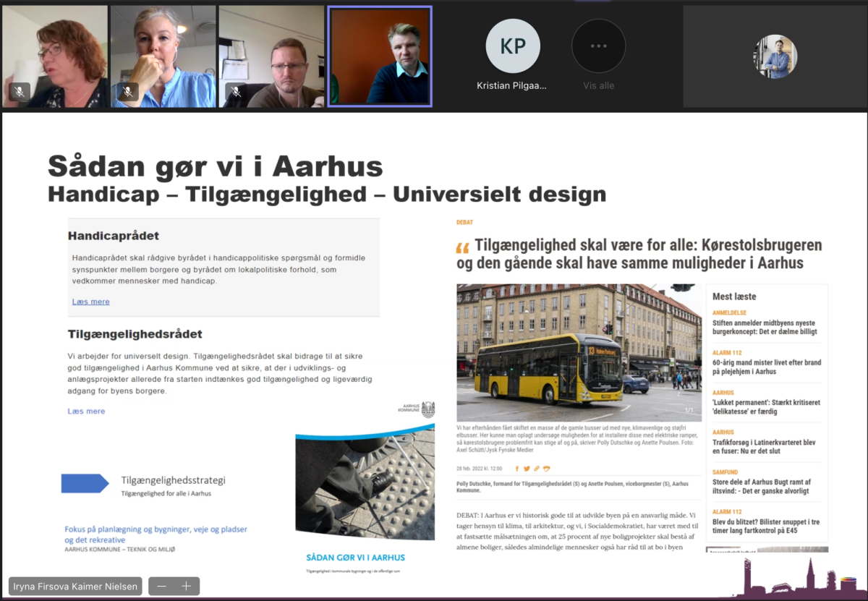Click Kristian Pilgaard's KP avatar
The height and width of the screenshot is (601, 868).
pyautogui.click(x=513, y=45)
